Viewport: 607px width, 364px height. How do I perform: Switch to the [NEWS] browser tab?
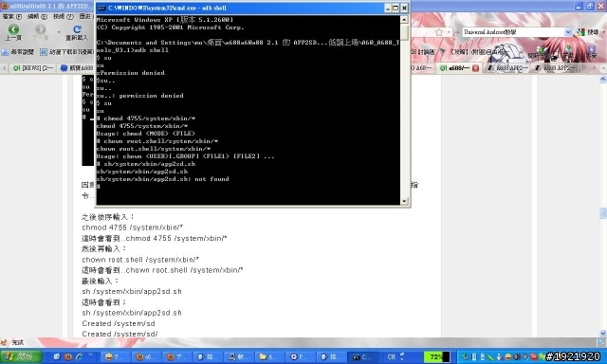point(32,68)
